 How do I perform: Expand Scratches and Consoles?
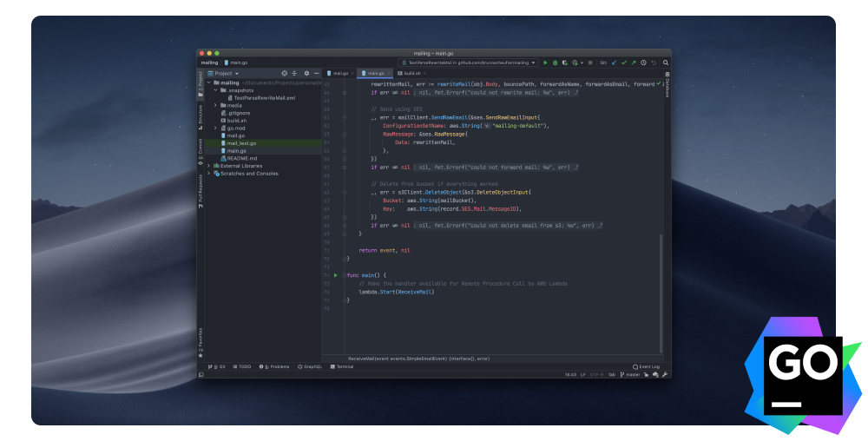(x=209, y=174)
